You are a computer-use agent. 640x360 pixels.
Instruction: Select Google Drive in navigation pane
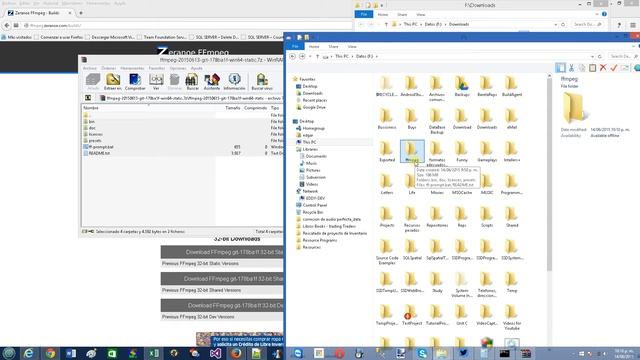[x=313, y=107]
